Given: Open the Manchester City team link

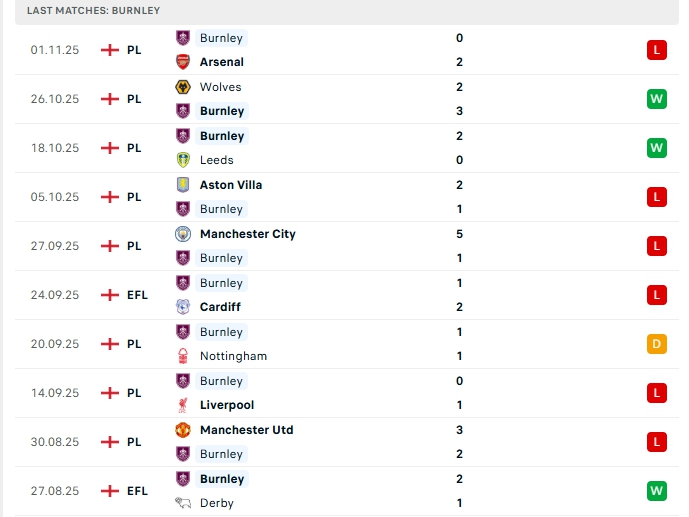Looking at the screenshot, I should pos(247,234).
